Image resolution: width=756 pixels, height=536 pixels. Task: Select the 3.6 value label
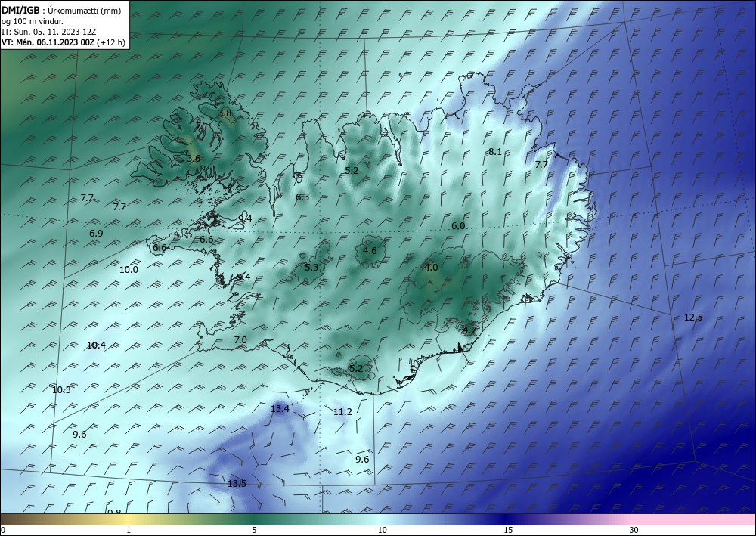point(194,159)
